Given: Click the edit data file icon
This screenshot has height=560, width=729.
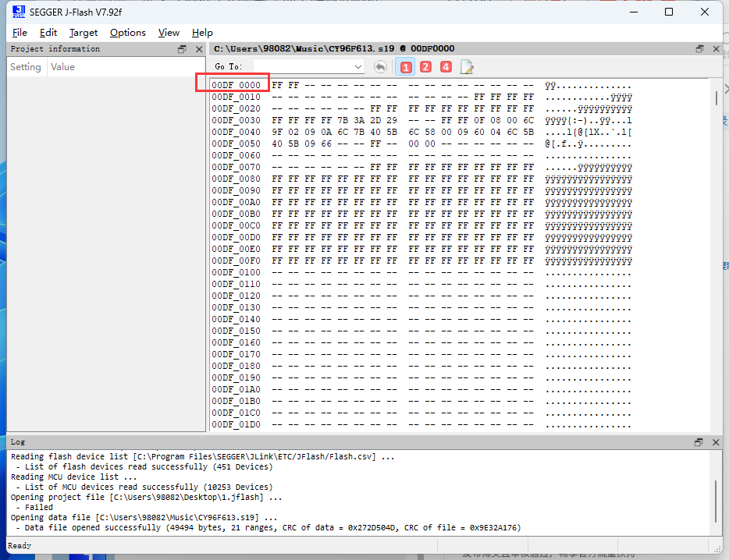Looking at the screenshot, I should click(x=467, y=67).
